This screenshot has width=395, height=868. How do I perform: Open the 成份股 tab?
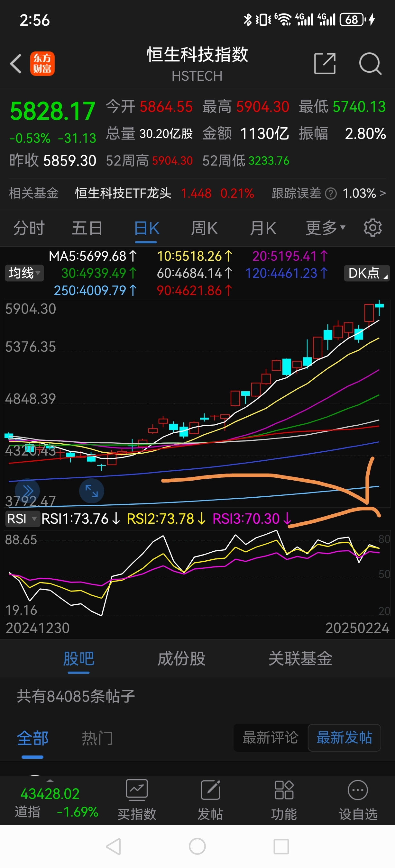[x=181, y=658]
